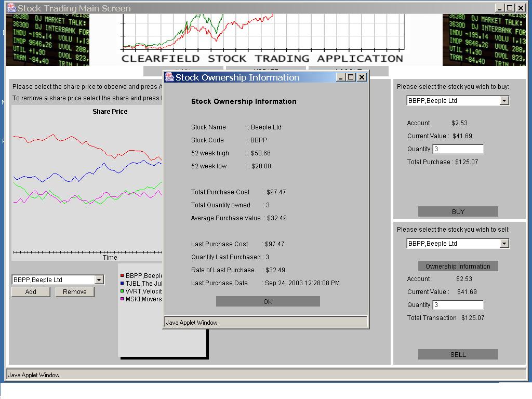The width and height of the screenshot is (532, 399).
Task: Open the share price stock selector dropdown
Action: click(99, 280)
